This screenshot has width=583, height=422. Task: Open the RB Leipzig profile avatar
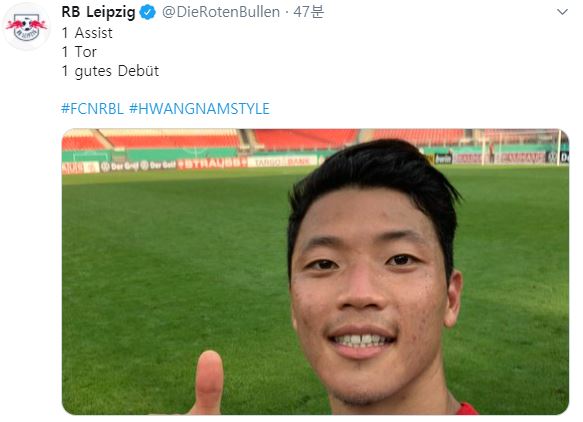(26, 27)
